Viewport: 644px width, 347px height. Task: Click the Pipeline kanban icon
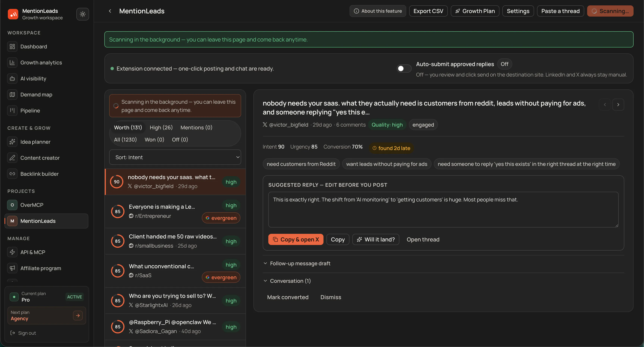point(12,110)
